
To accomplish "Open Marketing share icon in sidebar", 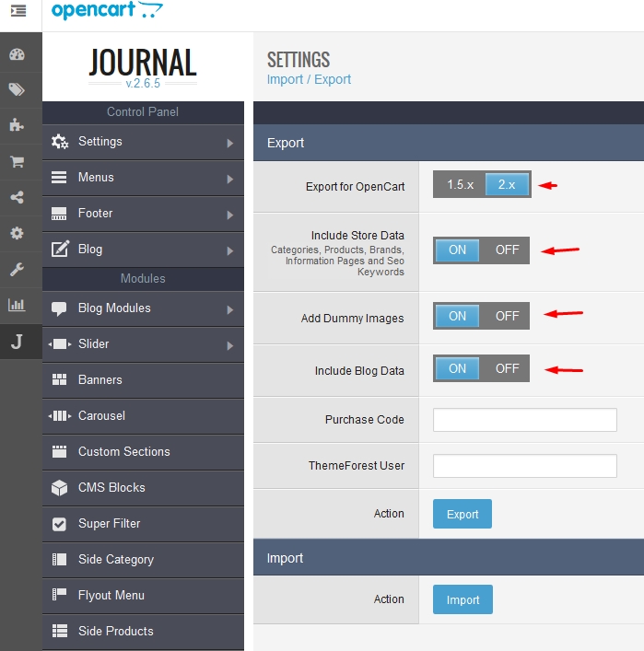I will click(x=17, y=197).
